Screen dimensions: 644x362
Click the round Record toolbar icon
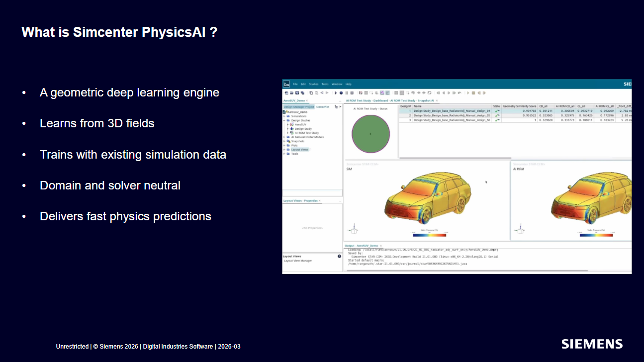pyautogui.click(x=341, y=93)
